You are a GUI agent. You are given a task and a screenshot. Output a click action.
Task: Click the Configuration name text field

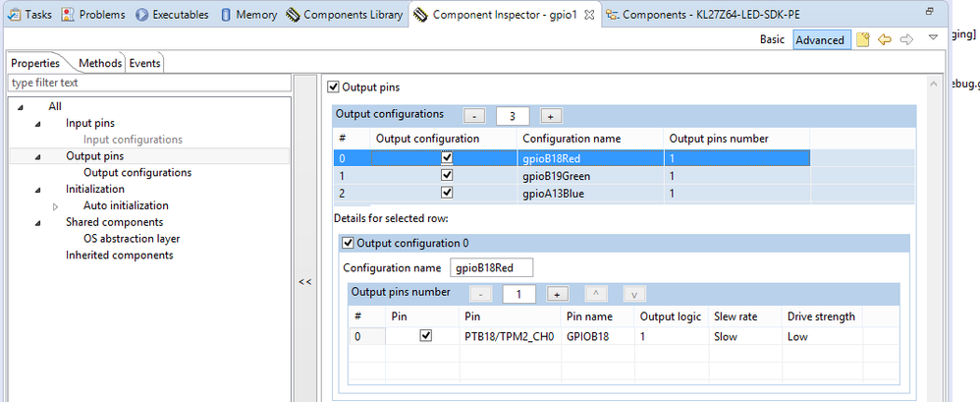coord(490,267)
